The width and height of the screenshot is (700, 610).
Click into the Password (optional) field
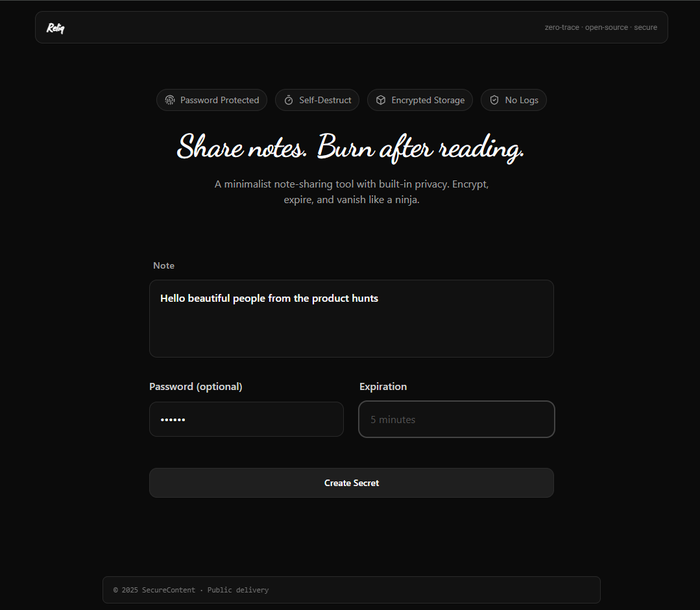pyautogui.click(x=247, y=419)
